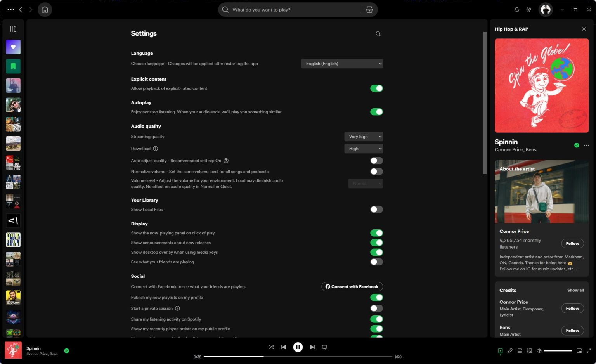Open Connect to a device
Image resolution: width=596 pixels, height=364 pixels.
point(530,351)
